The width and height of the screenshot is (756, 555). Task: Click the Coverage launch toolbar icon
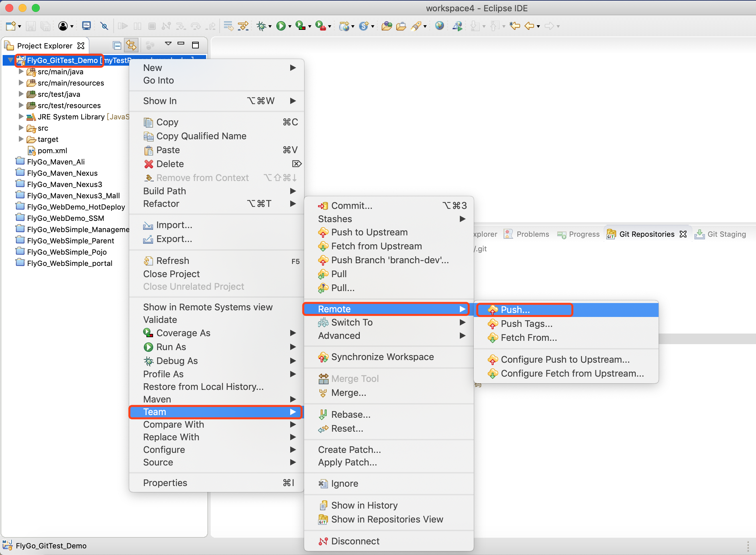(300, 26)
